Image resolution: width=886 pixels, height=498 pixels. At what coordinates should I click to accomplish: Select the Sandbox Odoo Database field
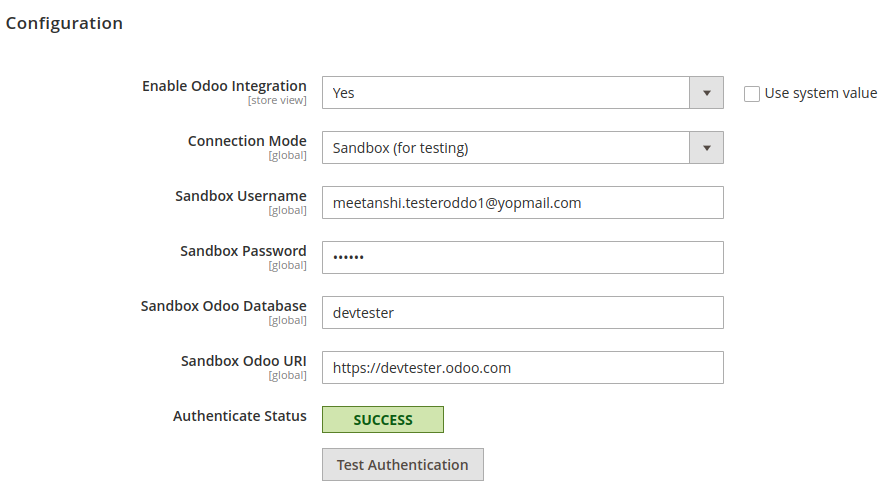tap(523, 313)
